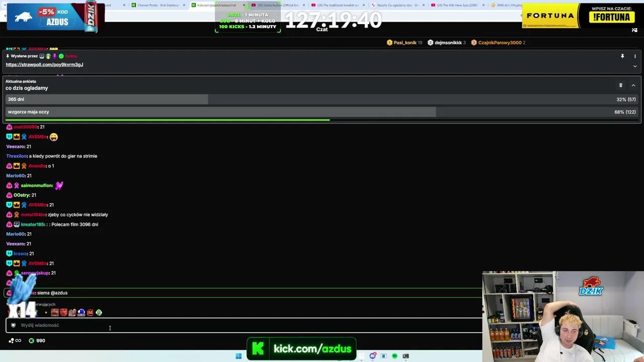Vote for '365 dni' poll option

(x=322, y=100)
